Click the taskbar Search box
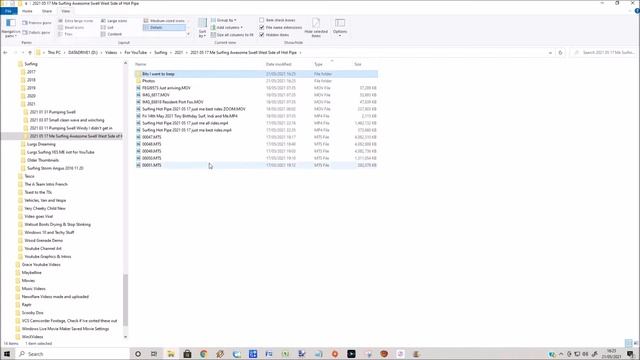This screenshot has height=360, width=640. pyautogui.click(x=73, y=354)
